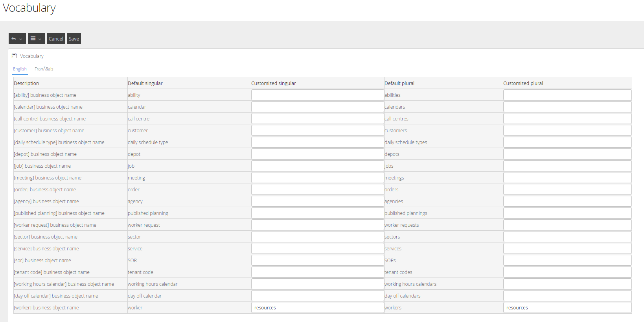This screenshot has height=322, width=644.
Task: Focus customized singular field for depot
Action: click(x=318, y=154)
